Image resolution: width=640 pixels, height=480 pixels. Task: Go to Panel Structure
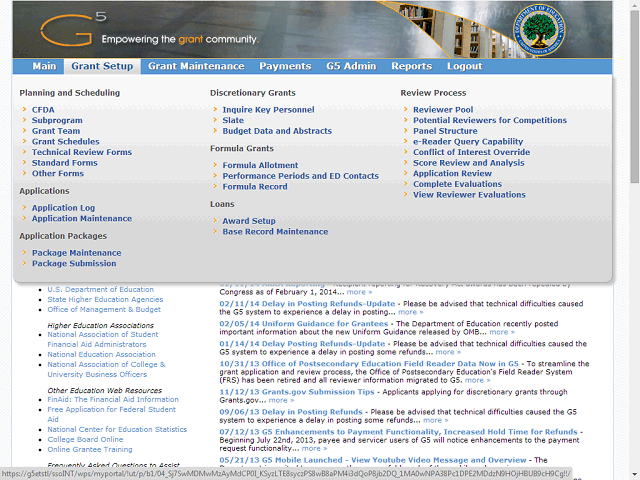pos(445,131)
